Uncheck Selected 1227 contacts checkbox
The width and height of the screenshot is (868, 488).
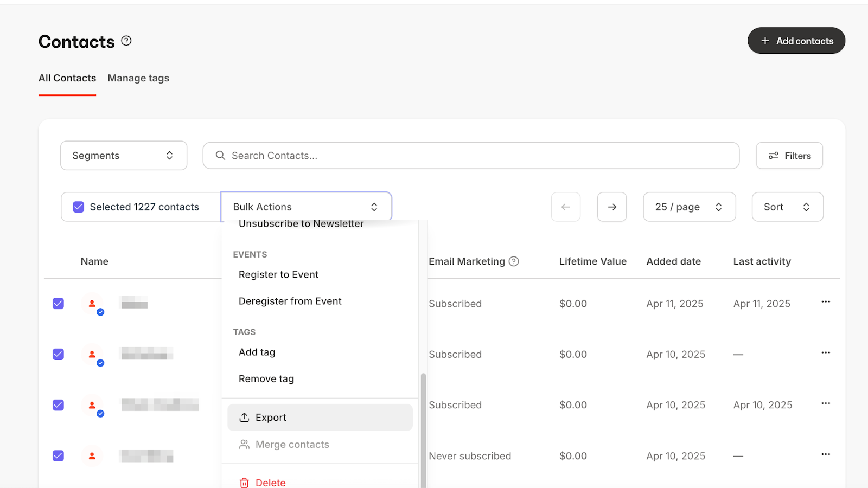pos(79,207)
